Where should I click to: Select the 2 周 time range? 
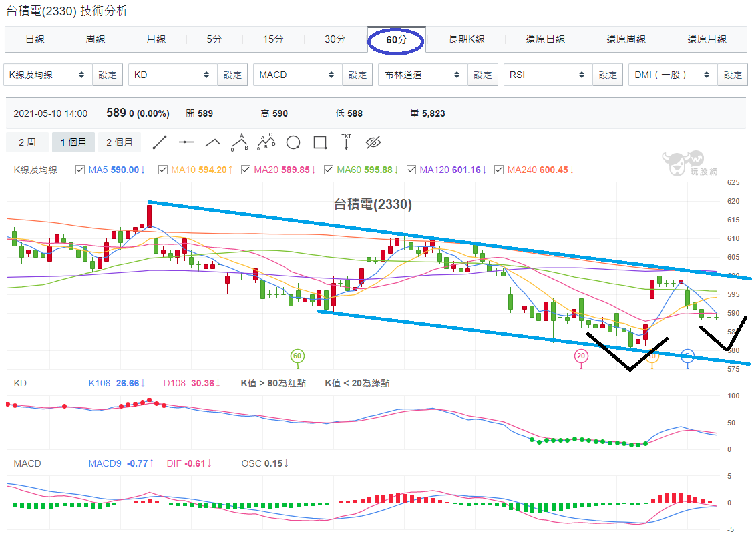(27, 142)
